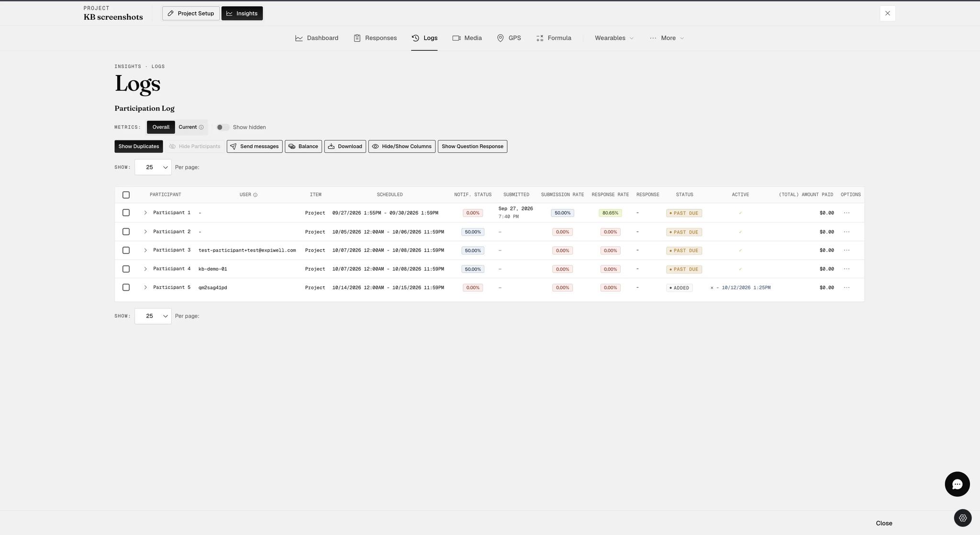The width and height of the screenshot is (980, 535).
Task: Click the 80.65% response rate badge
Action: coord(610,213)
